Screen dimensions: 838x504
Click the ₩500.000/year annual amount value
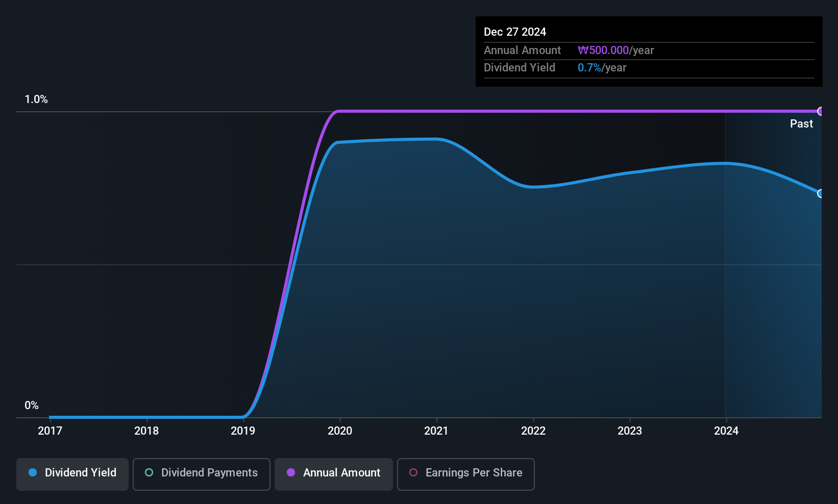(x=615, y=51)
